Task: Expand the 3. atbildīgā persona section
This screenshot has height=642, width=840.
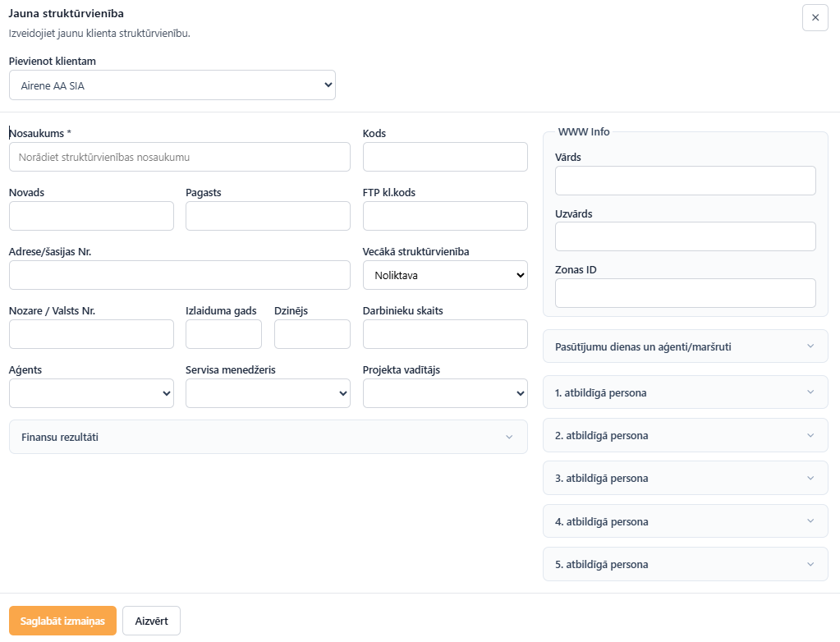Action: [x=685, y=478]
